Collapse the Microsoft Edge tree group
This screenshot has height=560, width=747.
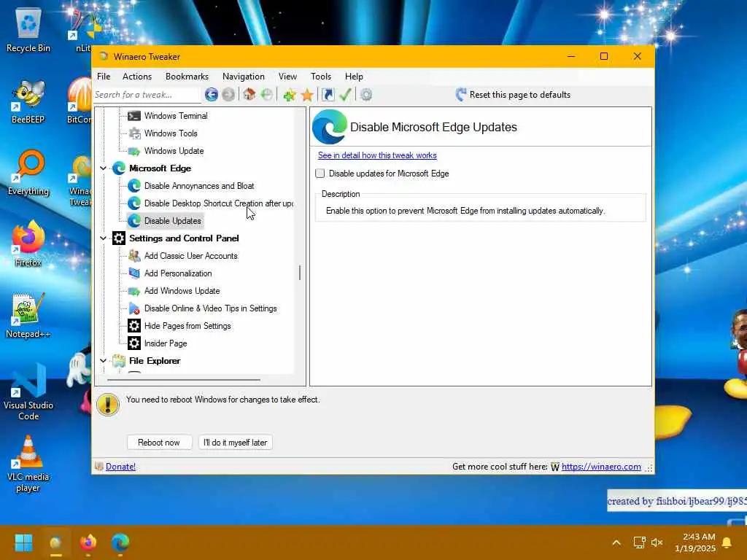(103, 168)
